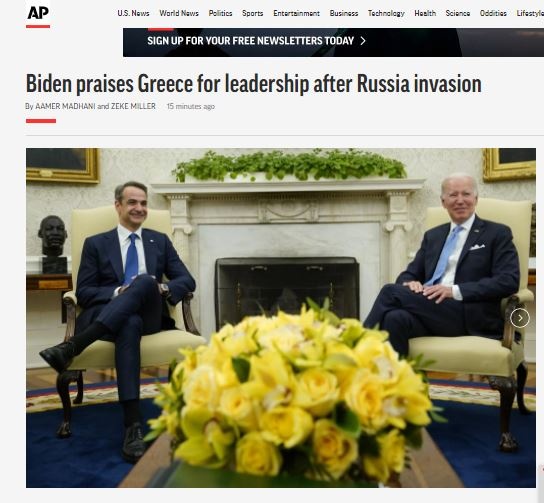Open the Health section

425,13
